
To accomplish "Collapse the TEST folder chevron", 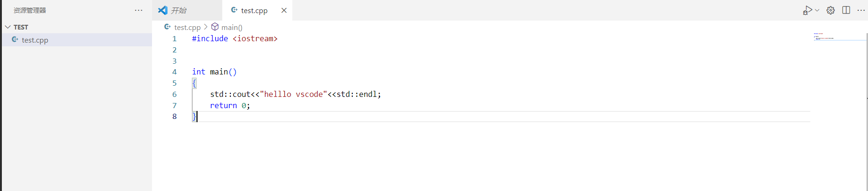I will coord(8,27).
